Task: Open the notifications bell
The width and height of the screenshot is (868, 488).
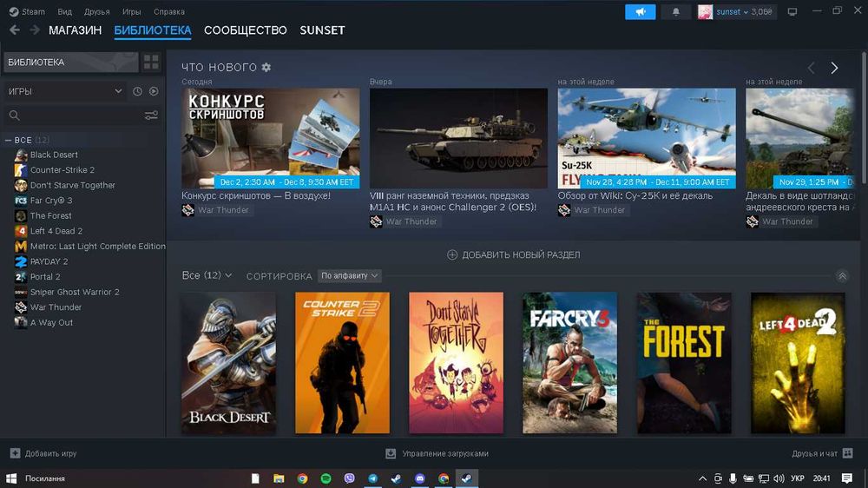Action: click(x=676, y=11)
